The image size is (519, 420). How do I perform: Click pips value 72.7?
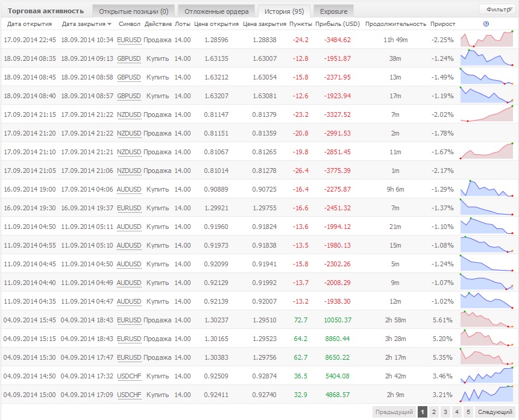click(301, 321)
